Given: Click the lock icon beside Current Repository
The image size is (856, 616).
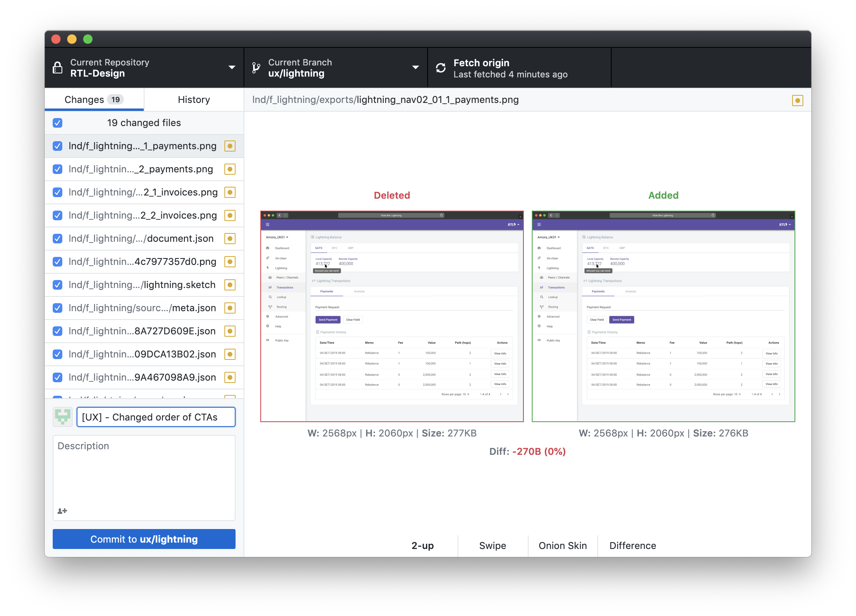Looking at the screenshot, I should (x=58, y=68).
